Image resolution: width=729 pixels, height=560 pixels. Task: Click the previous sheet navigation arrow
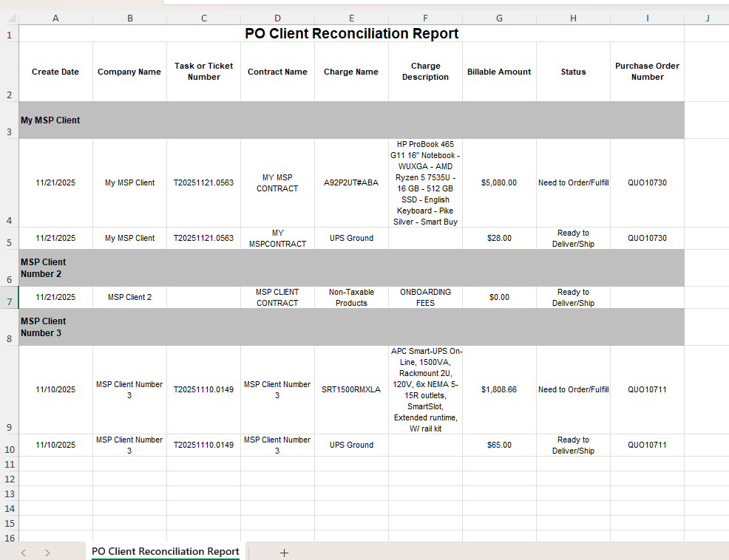(x=23, y=552)
